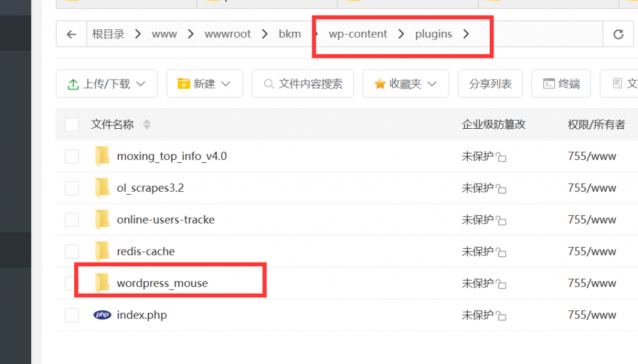Open folder named ol_scrapes3.2

point(150,188)
